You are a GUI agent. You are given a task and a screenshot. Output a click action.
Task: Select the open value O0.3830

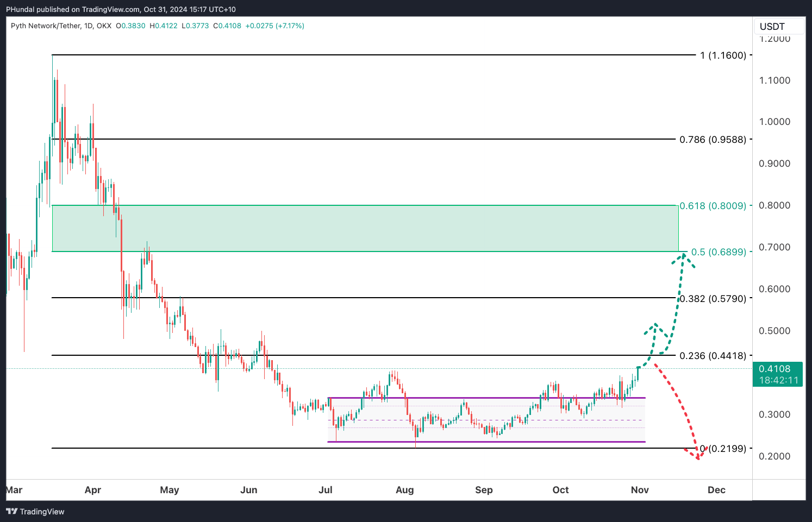(130, 26)
